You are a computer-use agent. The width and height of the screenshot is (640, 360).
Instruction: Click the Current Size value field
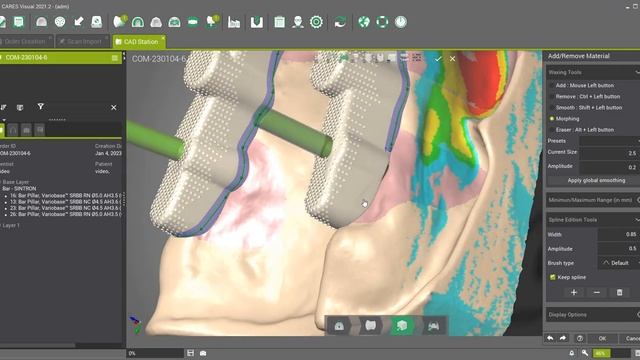[609, 153]
